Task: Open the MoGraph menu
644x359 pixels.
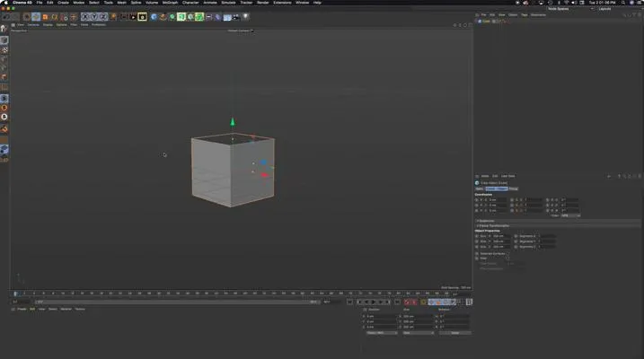Action: [x=170, y=3]
